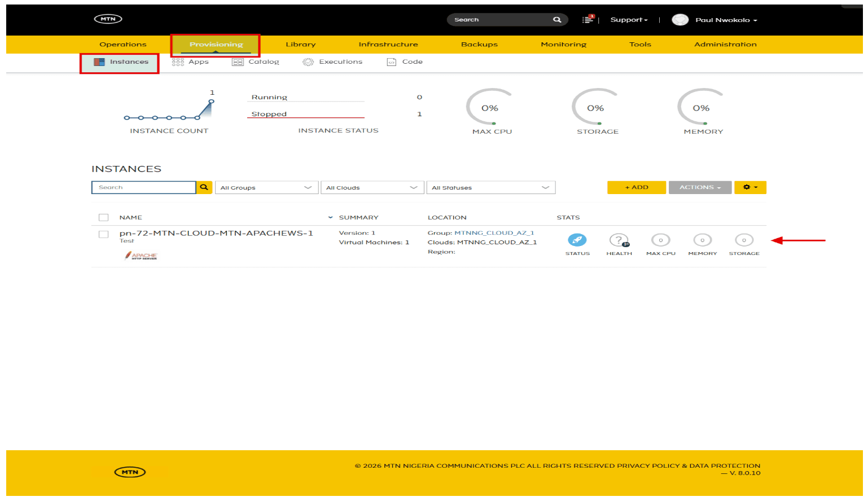Click the MTN logo in footer
Viewport: 868px width, 501px height.
tap(130, 472)
